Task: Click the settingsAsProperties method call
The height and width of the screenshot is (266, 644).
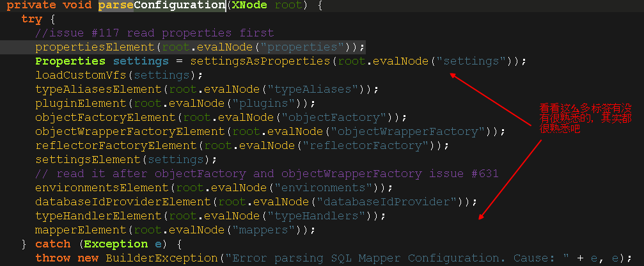Action: (260, 61)
